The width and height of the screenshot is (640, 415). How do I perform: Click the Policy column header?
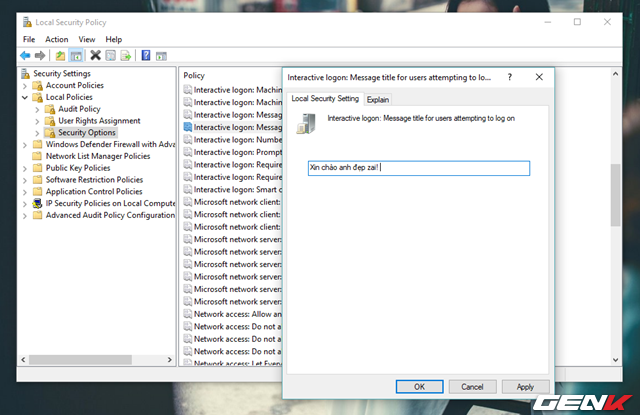(x=194, y=75)
